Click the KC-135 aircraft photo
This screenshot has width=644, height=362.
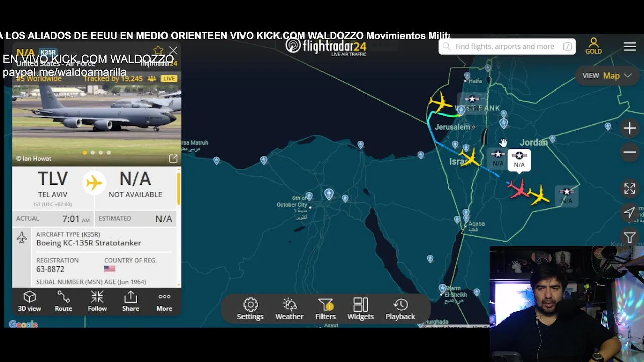tap(97, 118)
